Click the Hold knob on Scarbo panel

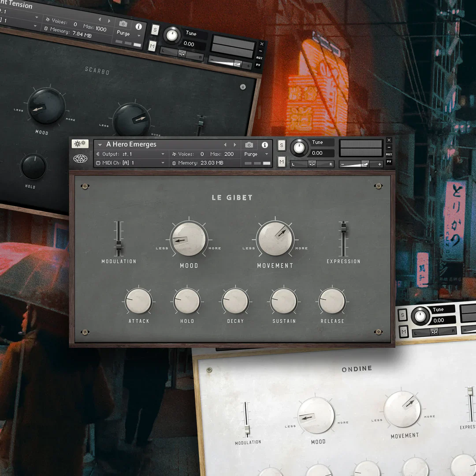[33, 166]
